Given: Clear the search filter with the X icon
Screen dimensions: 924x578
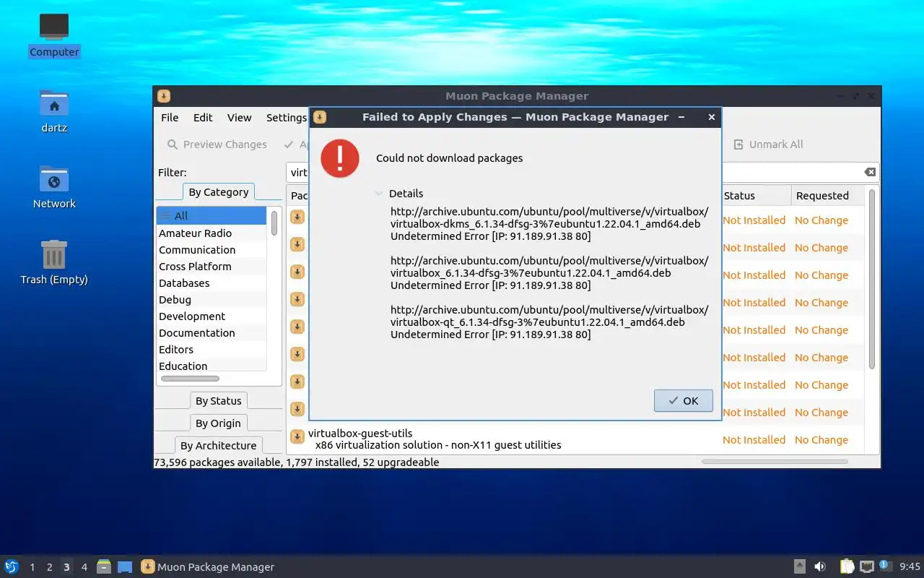Looking at the screenshot, I should (x=870, y=172).
